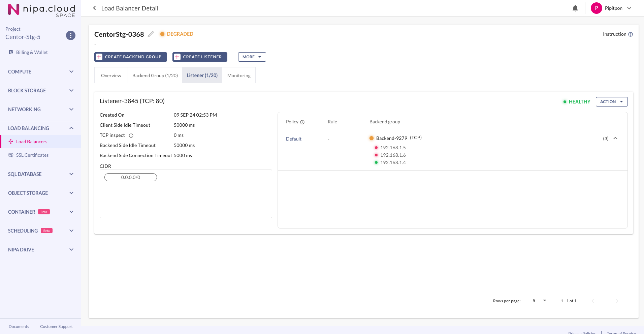Click the Instruction help icon
644x334 pixels.
tap(631, 34)
